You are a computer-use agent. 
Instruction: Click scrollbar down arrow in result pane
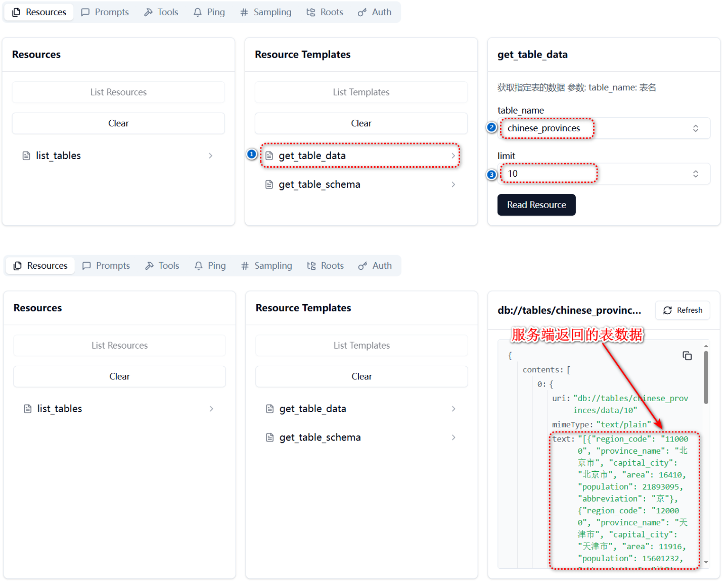tap(706, 562)
